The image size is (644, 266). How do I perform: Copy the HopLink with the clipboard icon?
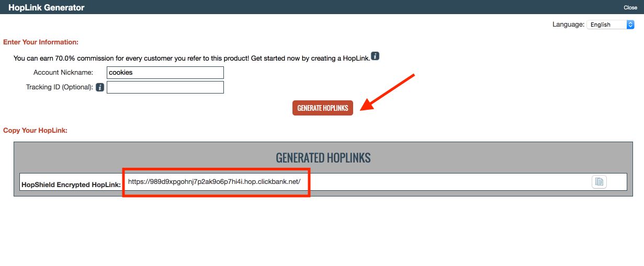coord(599,182)
